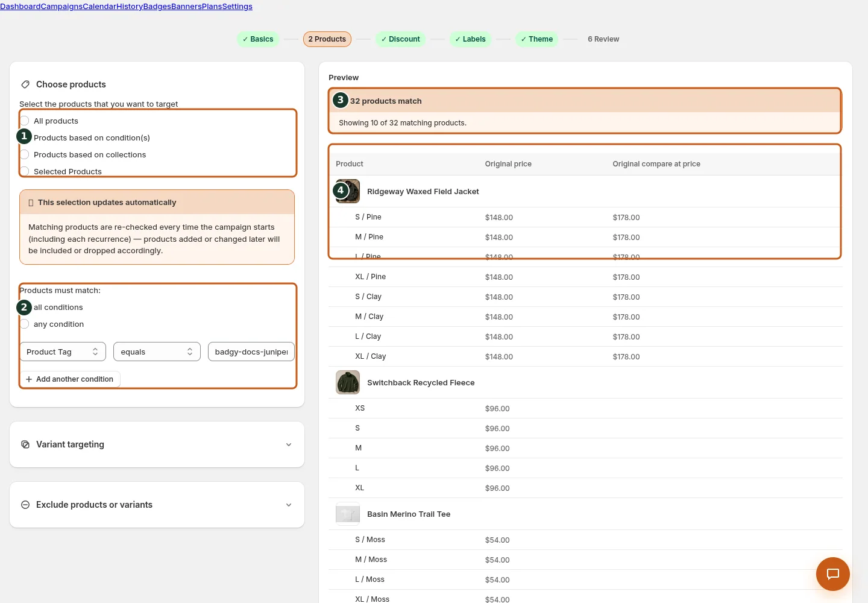Open the chat support widget
The height and width of the screenshot is (603, 868).
tap(832, 574)
